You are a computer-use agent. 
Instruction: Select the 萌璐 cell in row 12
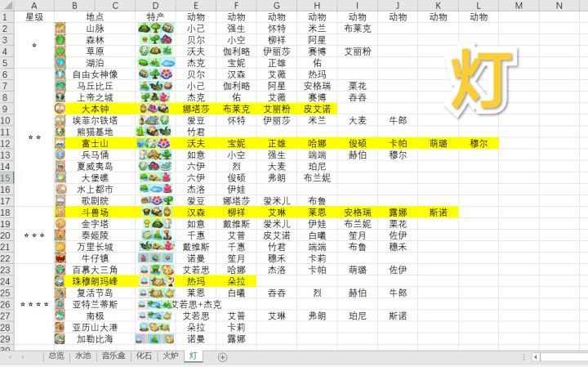click(x=438, y=143)
